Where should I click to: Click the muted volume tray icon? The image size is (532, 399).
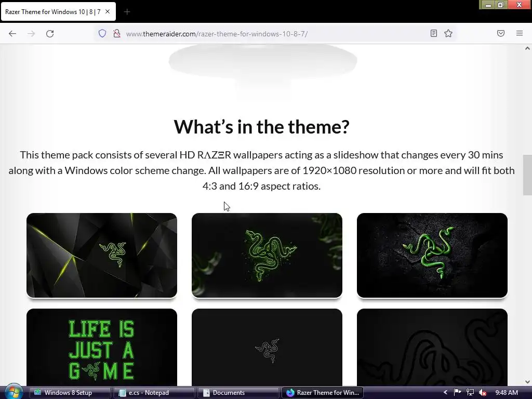coord(483,393)
